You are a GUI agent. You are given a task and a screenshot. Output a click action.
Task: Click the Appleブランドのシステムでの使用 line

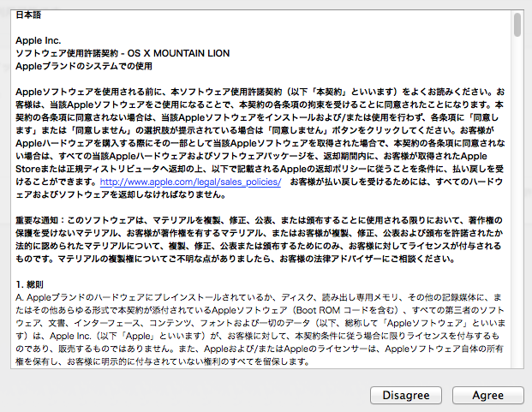(84, 66)
